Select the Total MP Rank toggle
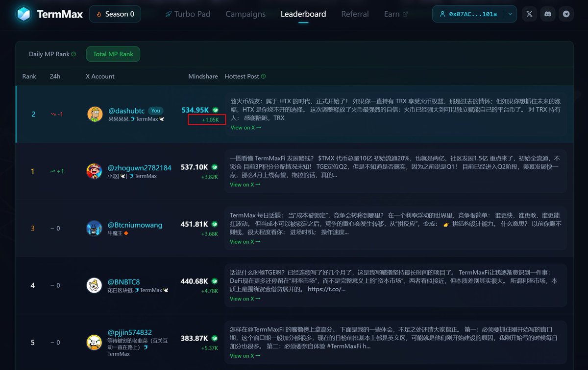The width and height of the screenshot is (588, 370). [x=113, y=54]
